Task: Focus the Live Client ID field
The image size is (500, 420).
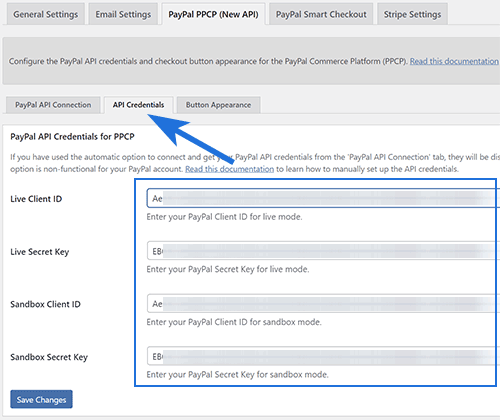Action: (323, 198)
